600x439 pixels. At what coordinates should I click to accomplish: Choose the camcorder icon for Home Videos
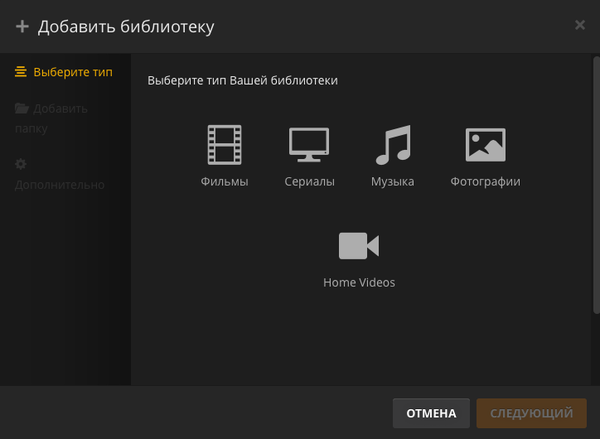(359, 246)
